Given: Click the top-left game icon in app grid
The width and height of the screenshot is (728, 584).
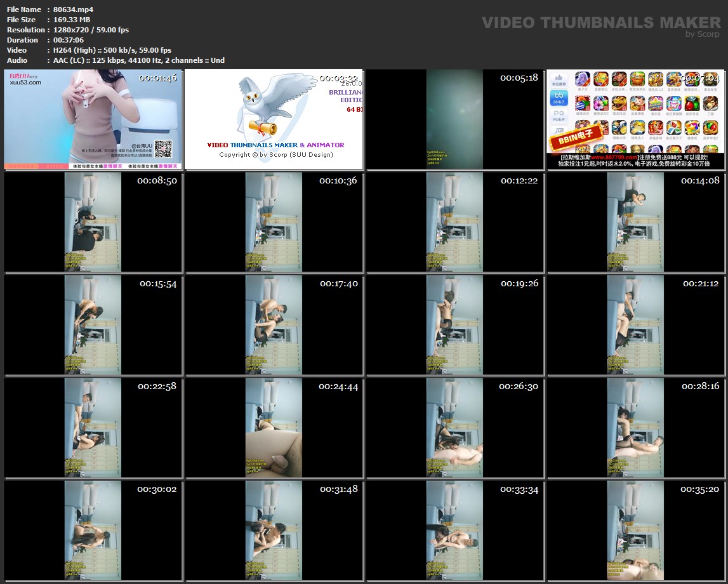Looking at the screenshot, I should 582,79.
